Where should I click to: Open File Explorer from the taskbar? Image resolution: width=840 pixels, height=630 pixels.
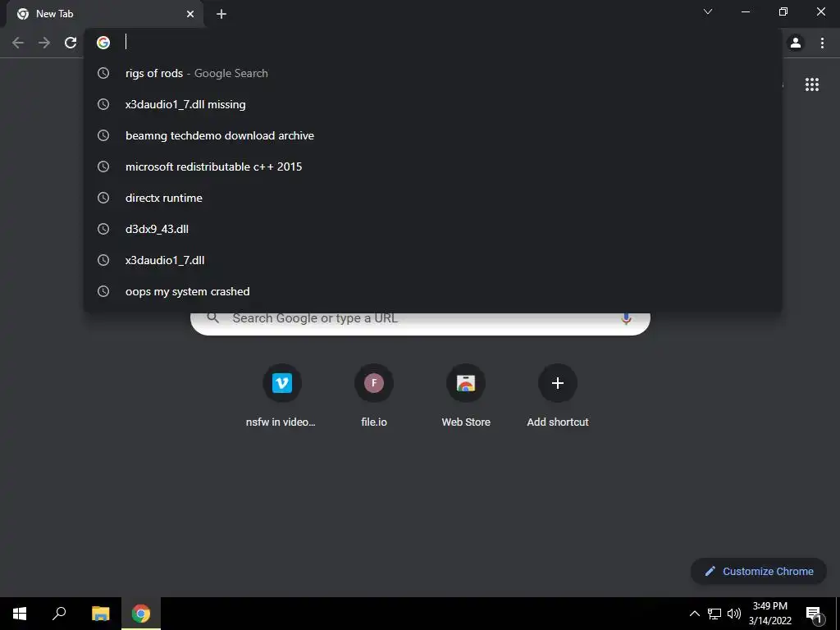100,614
